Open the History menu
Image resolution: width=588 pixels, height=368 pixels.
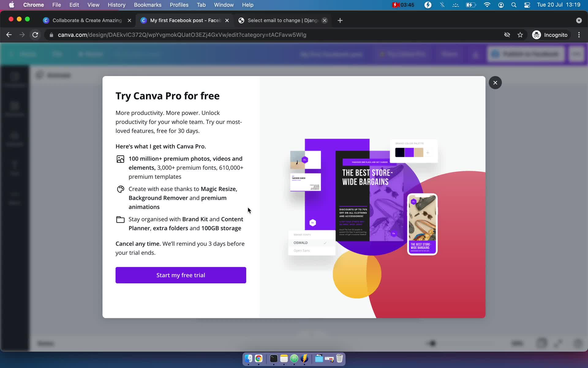point(116,5)
